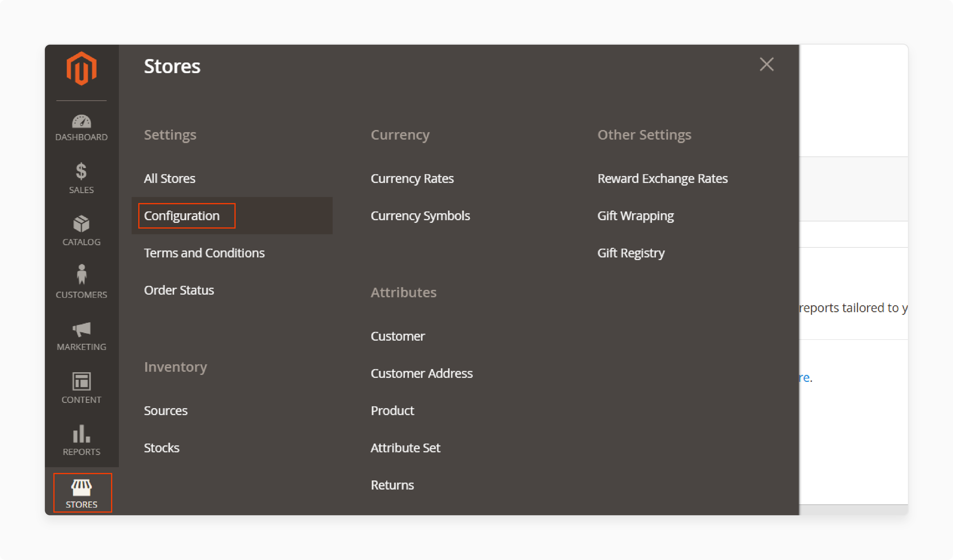The image size is (953, 560).
Task: Open Terms and Conditions
Action: (204, 253)
